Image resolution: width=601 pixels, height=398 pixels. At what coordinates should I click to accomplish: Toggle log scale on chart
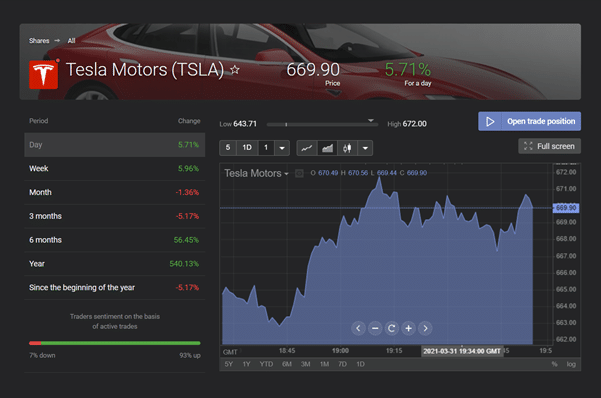[x=571, y=364]
